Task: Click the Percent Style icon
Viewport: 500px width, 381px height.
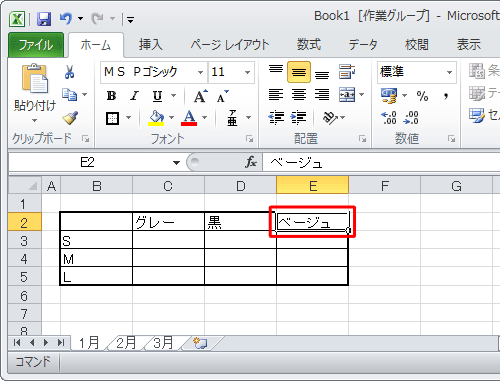Action: tap(422, 96)
